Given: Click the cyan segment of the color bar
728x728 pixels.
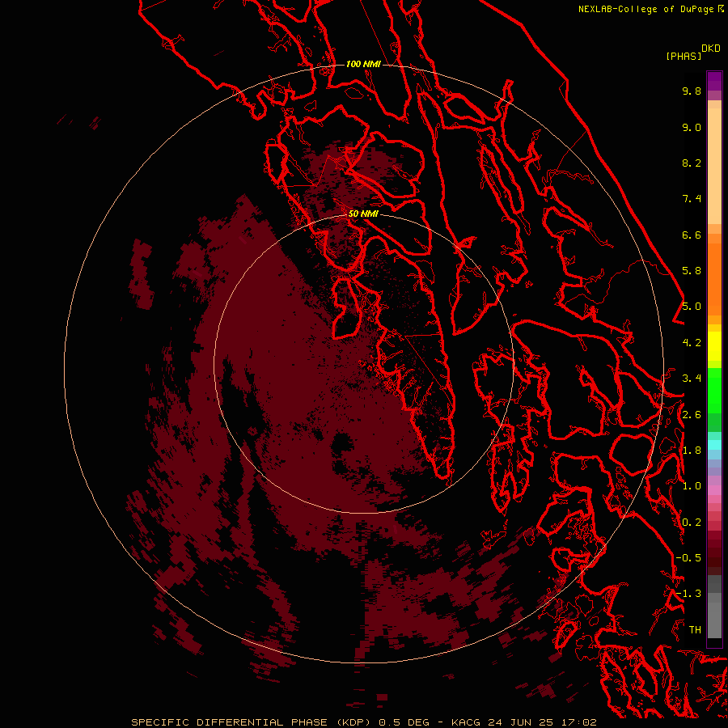Looking at the screenshot, I should 714,445.
